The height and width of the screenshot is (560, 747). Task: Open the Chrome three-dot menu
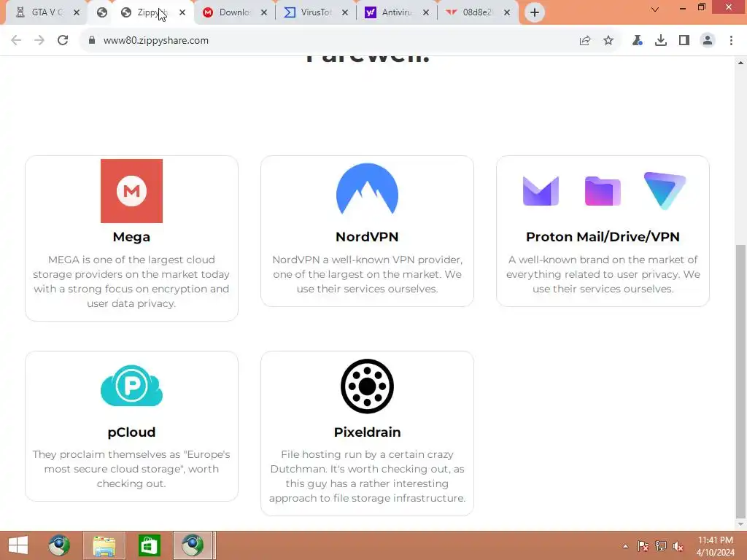pos(731,41)
